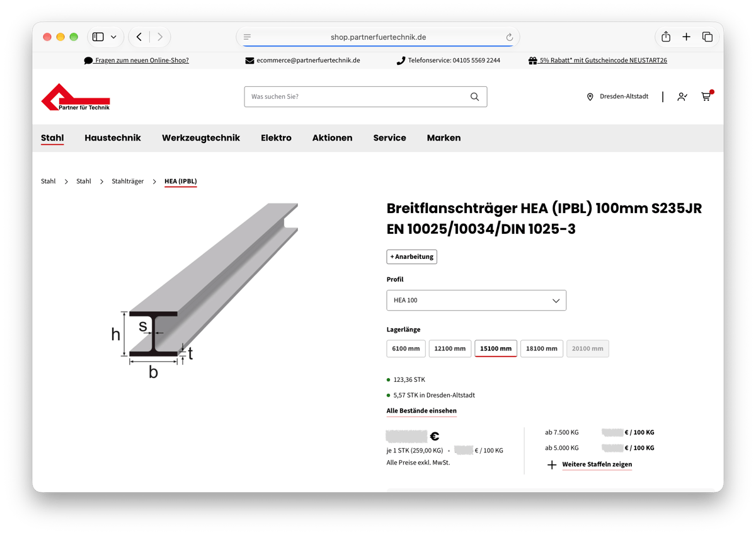Click Telefonservice: 04105 5569 2244 text

[454, 60]
